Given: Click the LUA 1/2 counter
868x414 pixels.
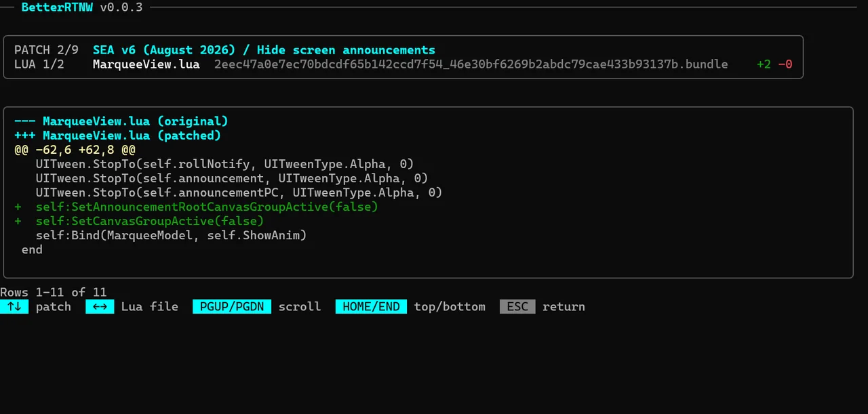Looking at the screenshot, I should point(39,64).
